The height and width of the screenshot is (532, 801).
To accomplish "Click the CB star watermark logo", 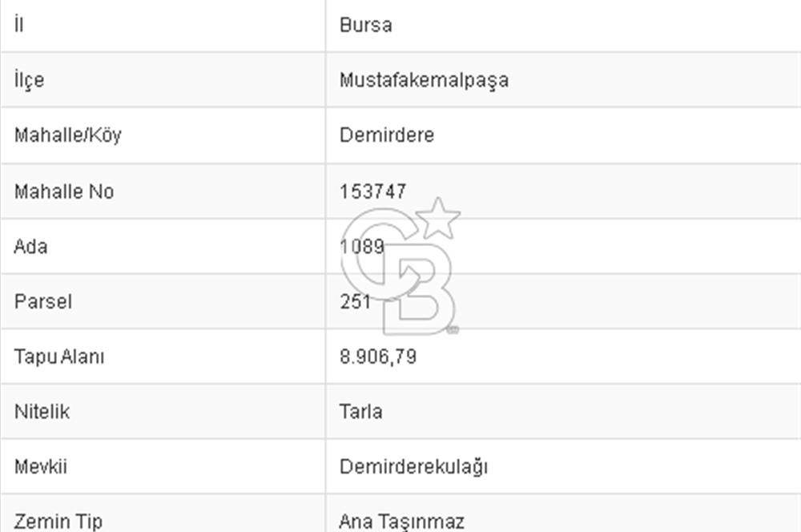I will pyautogui.click(x=400, y=268).
